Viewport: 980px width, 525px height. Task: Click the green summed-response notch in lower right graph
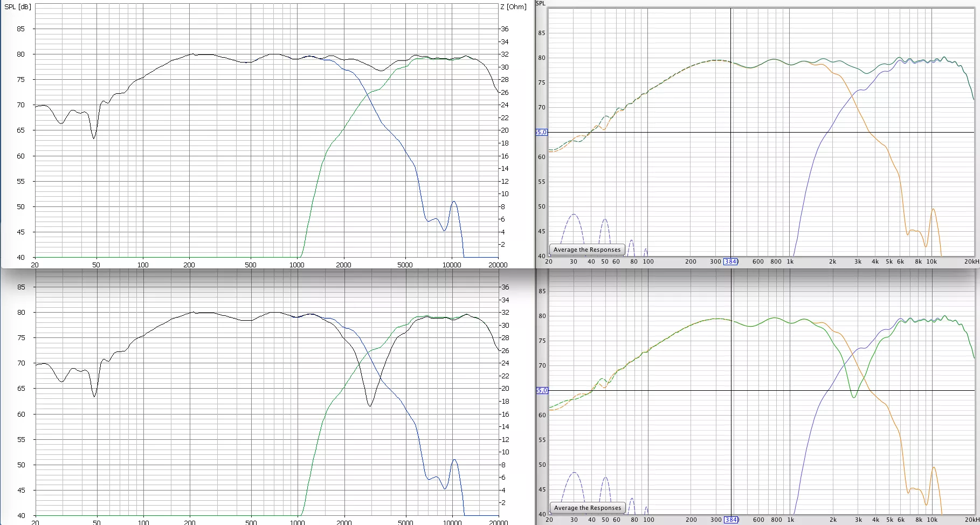854,397
